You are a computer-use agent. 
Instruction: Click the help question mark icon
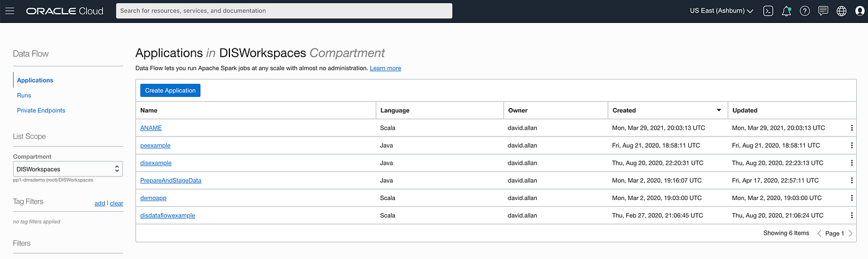[x=805, y=11]
